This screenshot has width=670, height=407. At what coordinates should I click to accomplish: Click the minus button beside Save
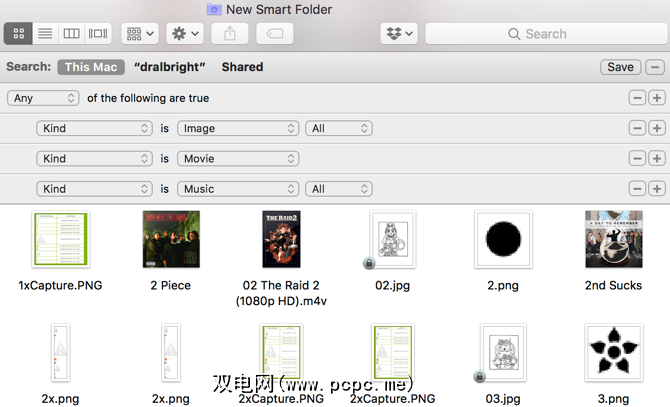point(655,67)
